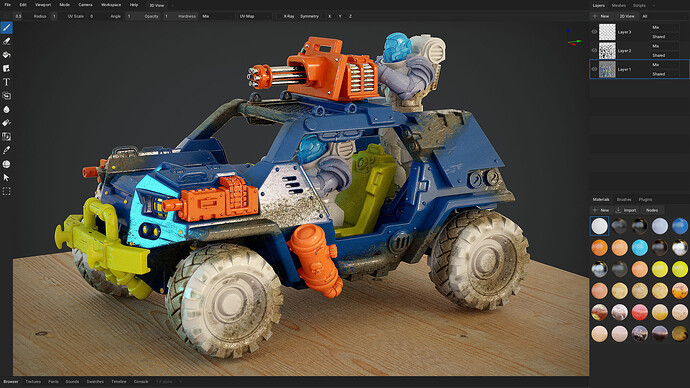The height and width of the screenshot is (388, 690).
Task: Open the File menu
Action: (x=7, y=5)
